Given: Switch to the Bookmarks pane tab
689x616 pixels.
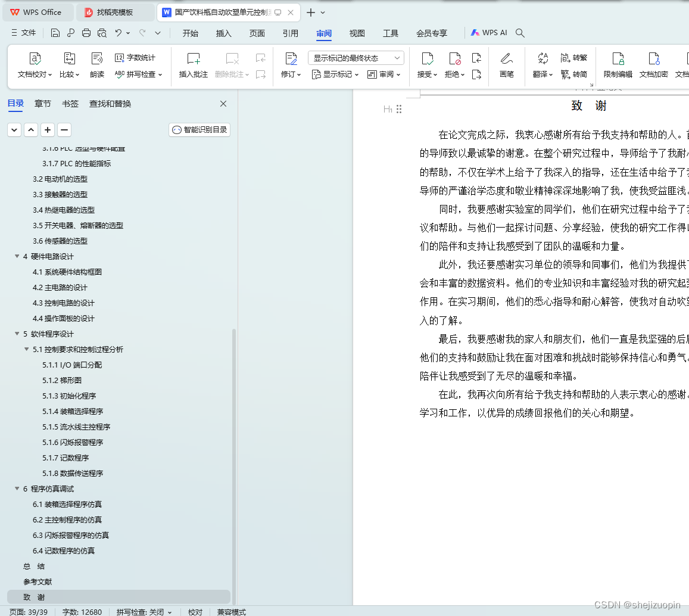Looking at the screenshot, I should [x=70, y=104].
